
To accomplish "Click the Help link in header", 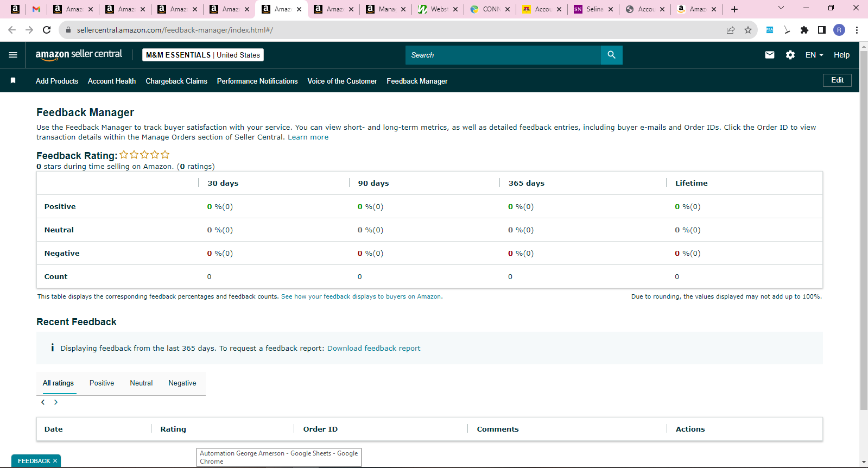I will pos(841,55).
